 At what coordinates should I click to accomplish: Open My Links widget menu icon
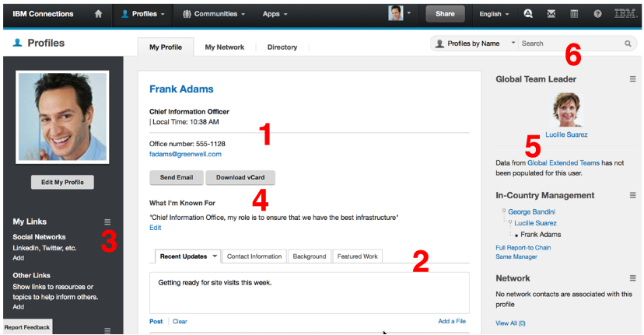[107, 222]
